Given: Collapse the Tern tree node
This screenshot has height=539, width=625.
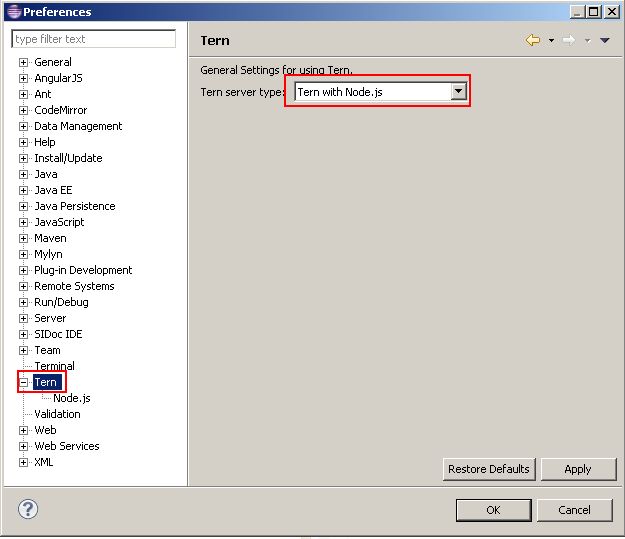Looking at the screenshot, I should (x=24, y=382).
